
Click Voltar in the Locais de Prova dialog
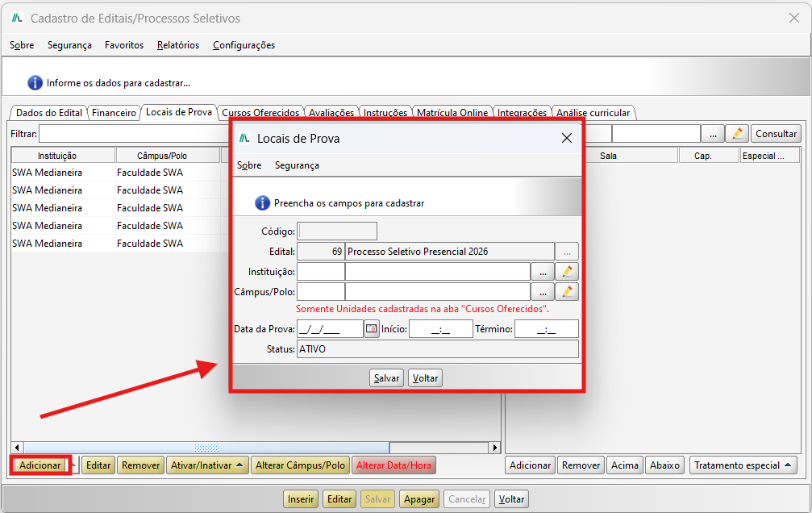point(425,378)
